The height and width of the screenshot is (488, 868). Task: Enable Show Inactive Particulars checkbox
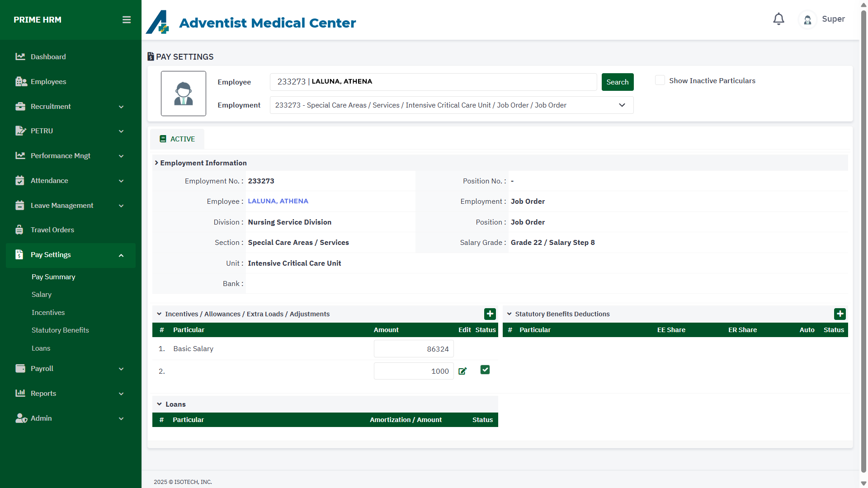660,80
